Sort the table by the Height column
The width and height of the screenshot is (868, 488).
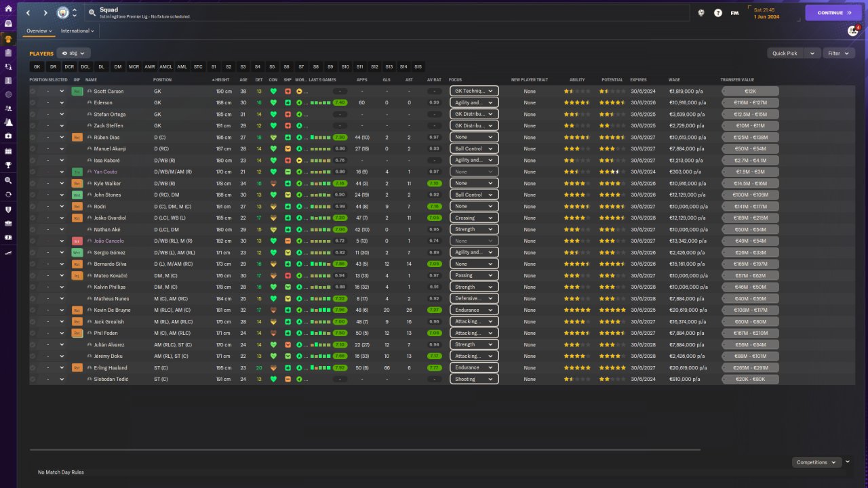click(222, 80)
